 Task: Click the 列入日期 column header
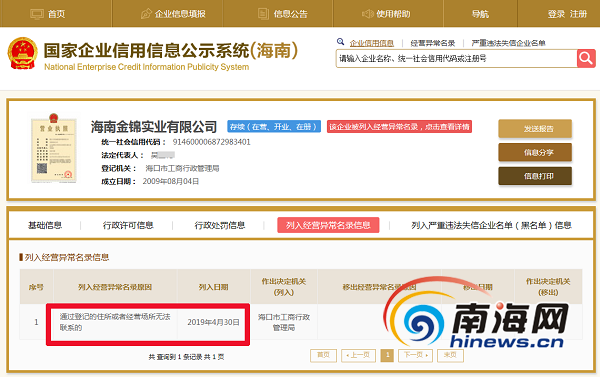(214, 287)
